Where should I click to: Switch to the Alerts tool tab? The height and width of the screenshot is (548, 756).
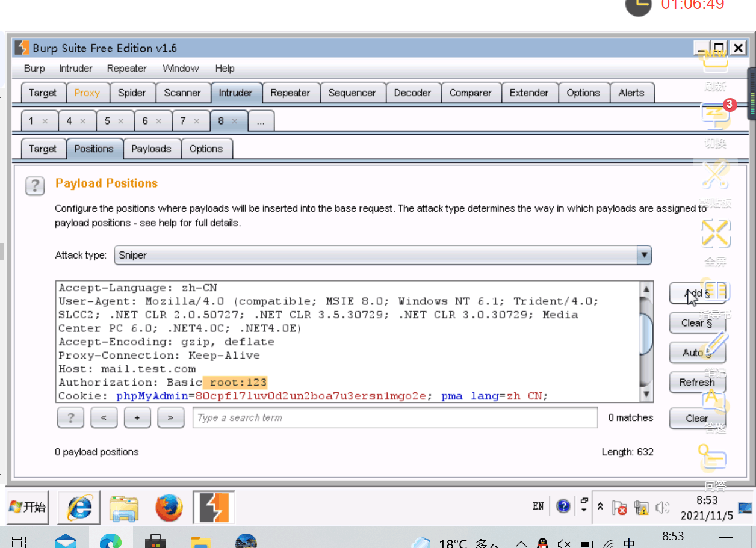(631, 93)
